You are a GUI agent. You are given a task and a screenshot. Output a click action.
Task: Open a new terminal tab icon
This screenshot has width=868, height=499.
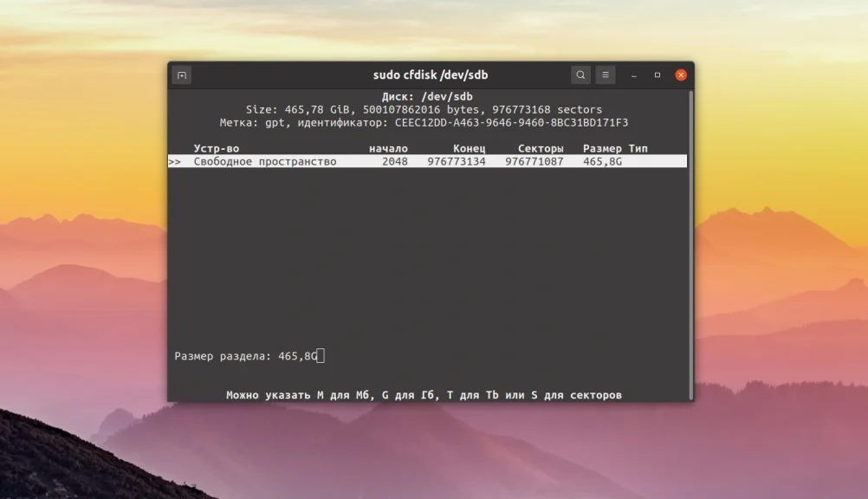181,75
